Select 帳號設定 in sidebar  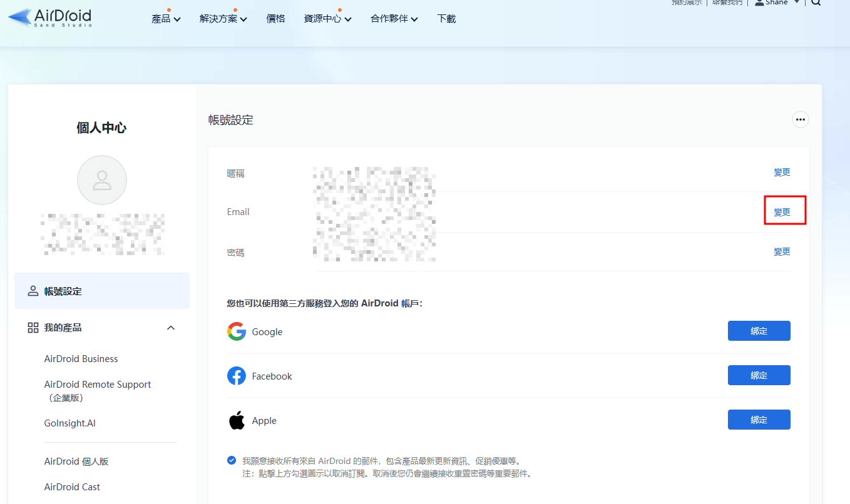(x=102, y=291)
